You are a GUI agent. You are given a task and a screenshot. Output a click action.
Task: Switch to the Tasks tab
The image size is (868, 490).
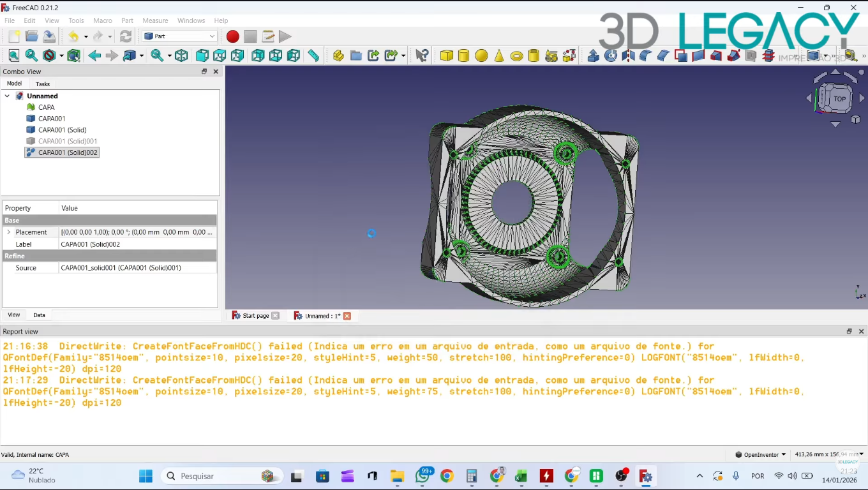click(42, 84)
